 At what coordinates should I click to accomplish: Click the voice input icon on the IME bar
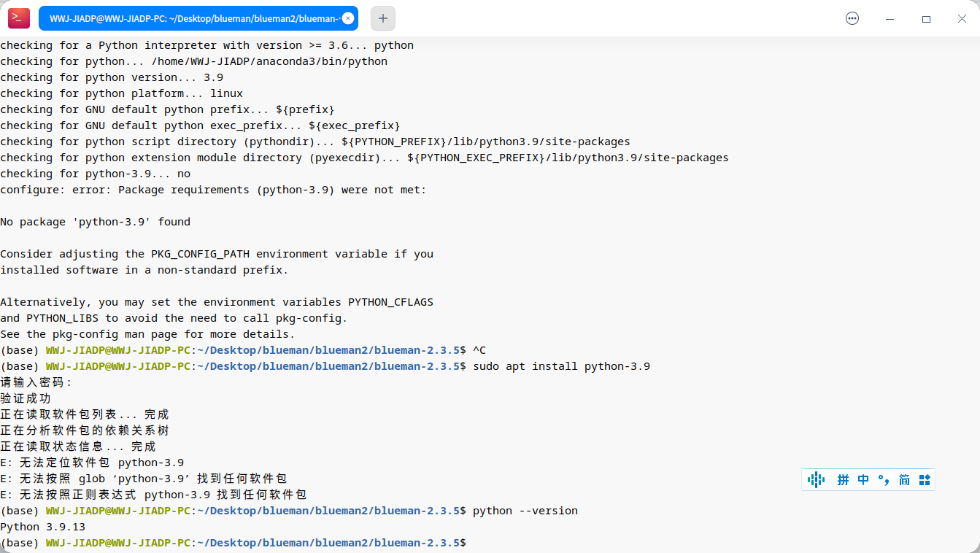[x=816, y=479]
